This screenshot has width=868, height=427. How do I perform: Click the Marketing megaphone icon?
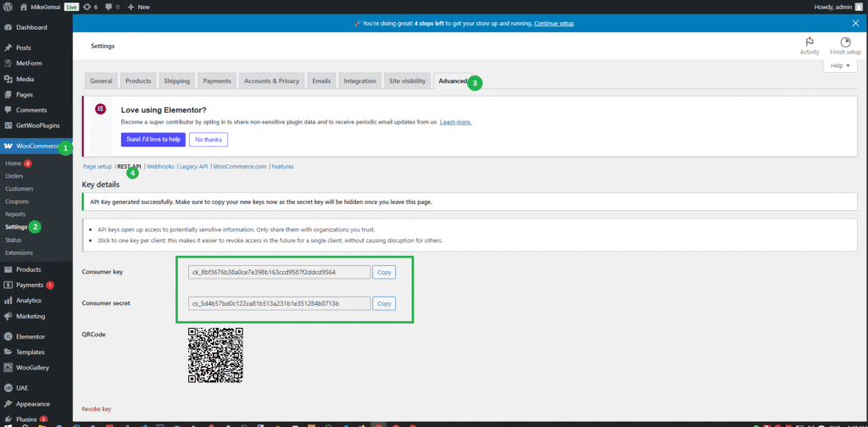(x=8, y=316)
